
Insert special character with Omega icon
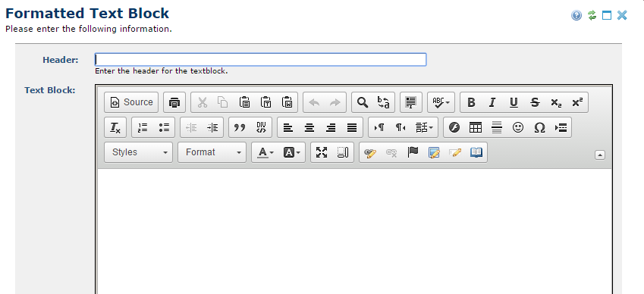pyautogui.click(x=539, y=127)
